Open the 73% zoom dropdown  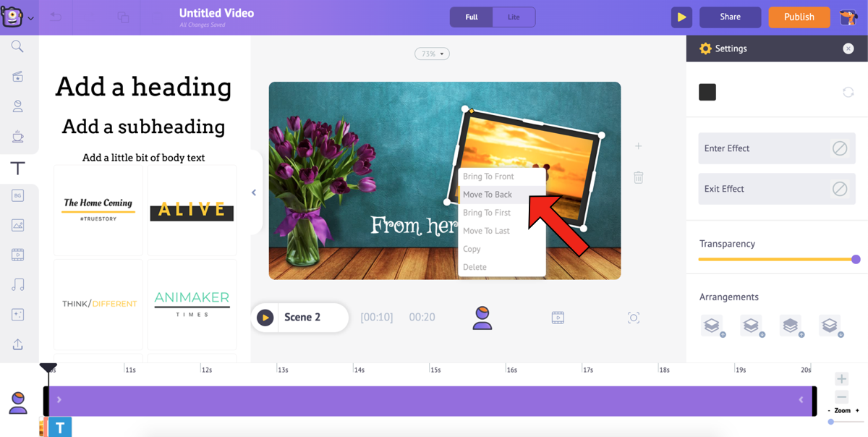click(x=432, y=54)
